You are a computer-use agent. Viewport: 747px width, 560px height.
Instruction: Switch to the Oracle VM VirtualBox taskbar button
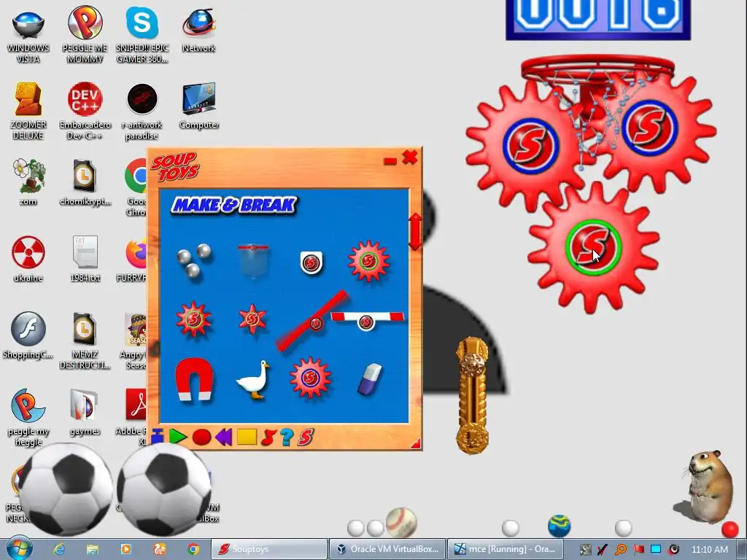tap(387, 549)
